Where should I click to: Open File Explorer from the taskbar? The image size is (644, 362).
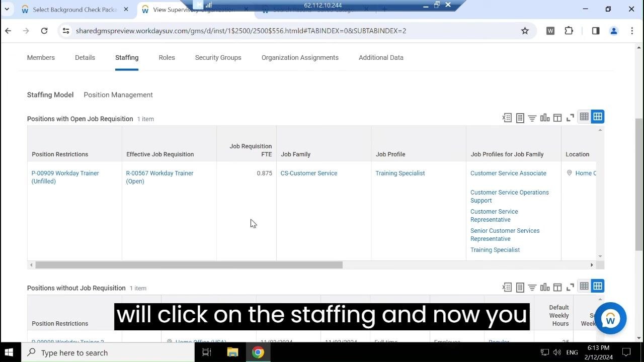pyautogui.click(x=232, y=352)
